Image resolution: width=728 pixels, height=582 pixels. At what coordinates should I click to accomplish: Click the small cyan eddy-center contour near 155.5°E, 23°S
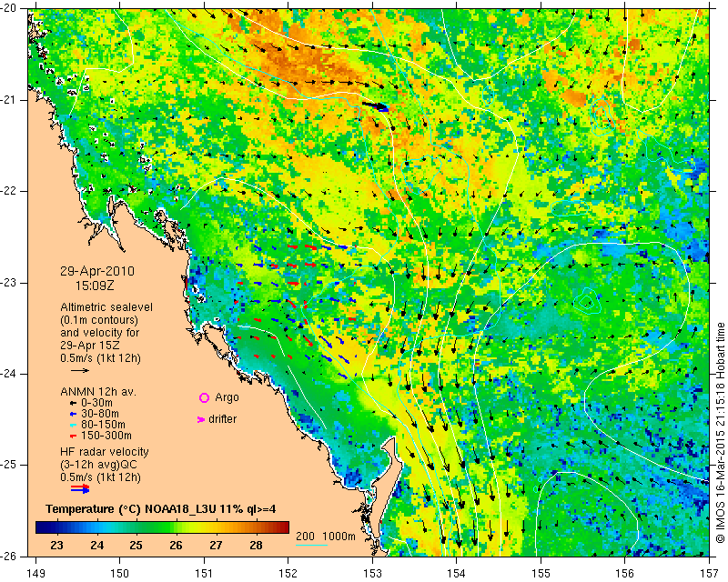click(x=586, y=302)
